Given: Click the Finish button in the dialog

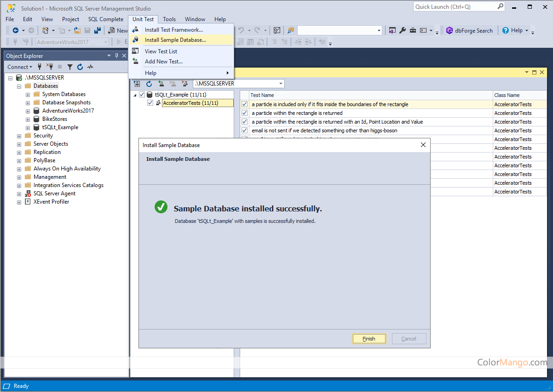Looking at the screenshot, I should [x=369, y=339].
